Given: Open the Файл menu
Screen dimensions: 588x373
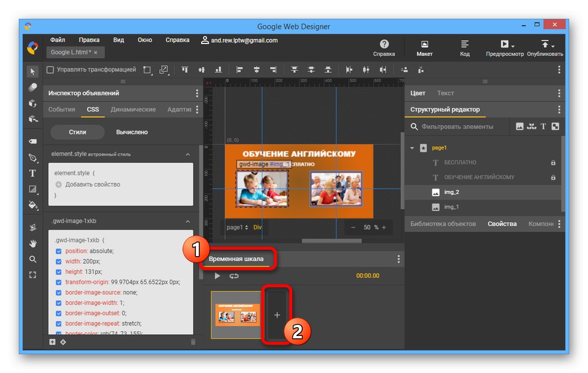Looking at the screenshot, I should tap(58, 40).
